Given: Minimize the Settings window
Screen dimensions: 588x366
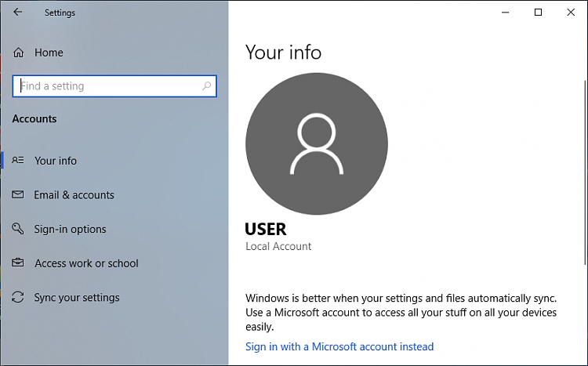Looking at the screenshot, I should pyautogui.click(x=506, y=13).
